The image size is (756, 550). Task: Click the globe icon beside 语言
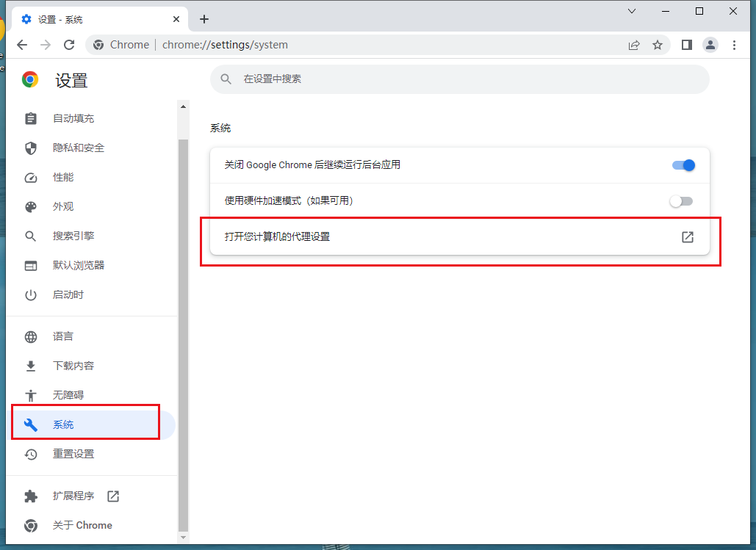[x=31, y=336]
